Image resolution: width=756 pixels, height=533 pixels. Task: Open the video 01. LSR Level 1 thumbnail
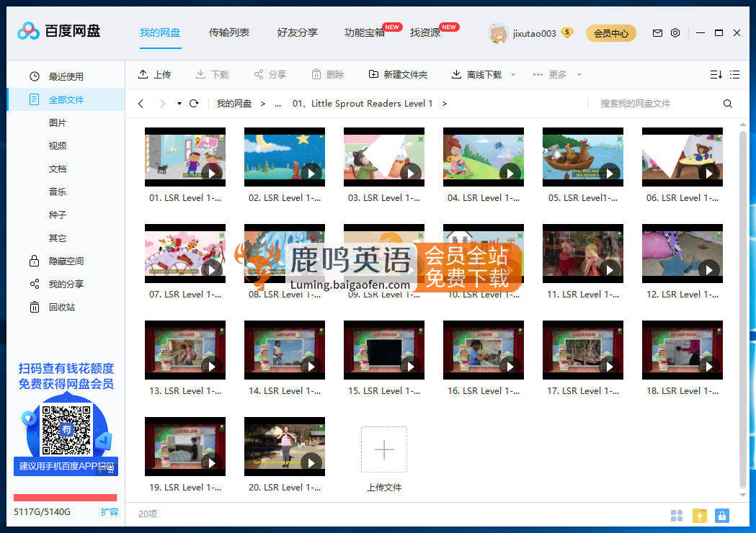coord(184,157)
